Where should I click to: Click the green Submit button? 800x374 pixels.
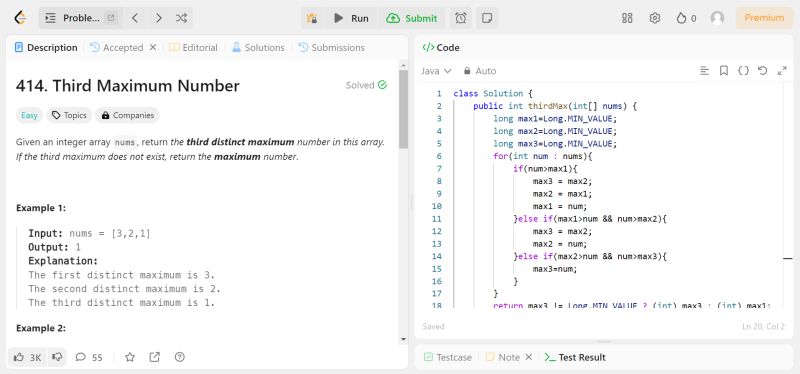412,18
